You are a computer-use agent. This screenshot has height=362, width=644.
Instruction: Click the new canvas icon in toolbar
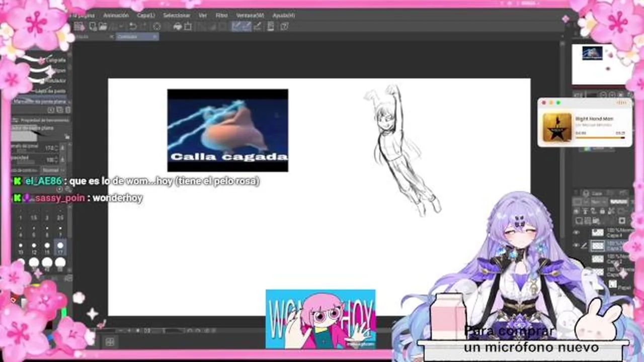[x=92, y=27]
